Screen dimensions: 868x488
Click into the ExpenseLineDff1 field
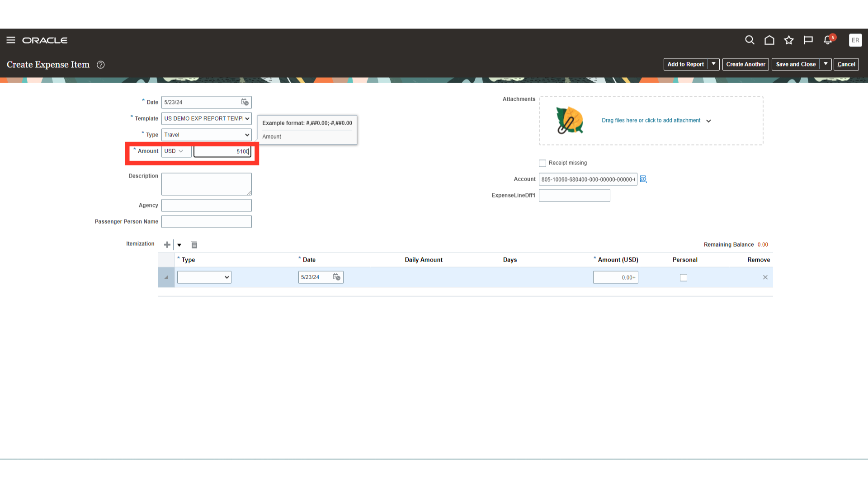tap(574, 195)
